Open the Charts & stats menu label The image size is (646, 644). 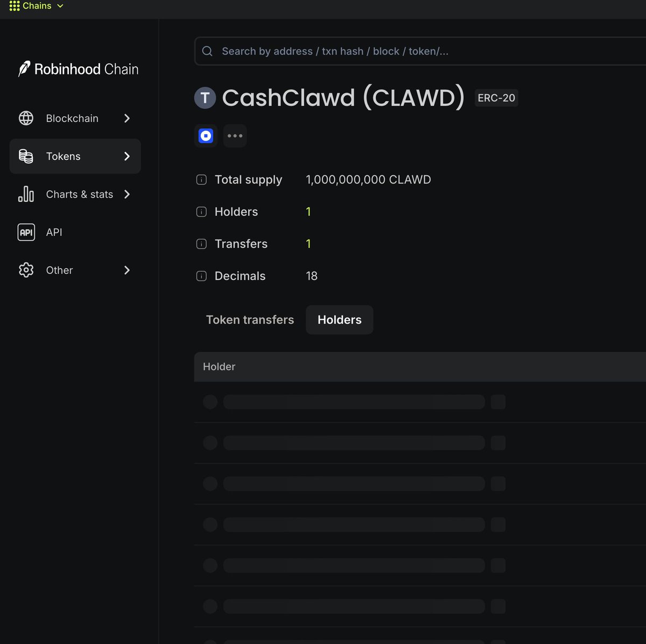[80, 194]
